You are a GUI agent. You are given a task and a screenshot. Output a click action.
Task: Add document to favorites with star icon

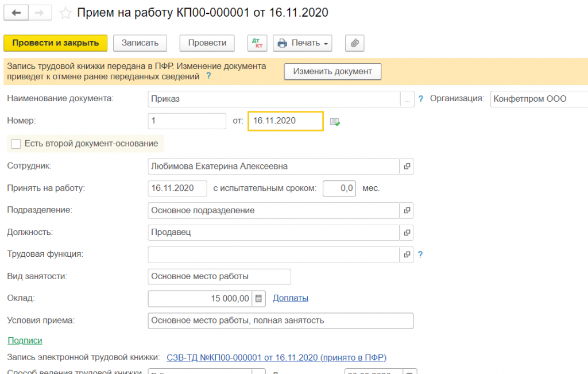click(x=66, y=13)
